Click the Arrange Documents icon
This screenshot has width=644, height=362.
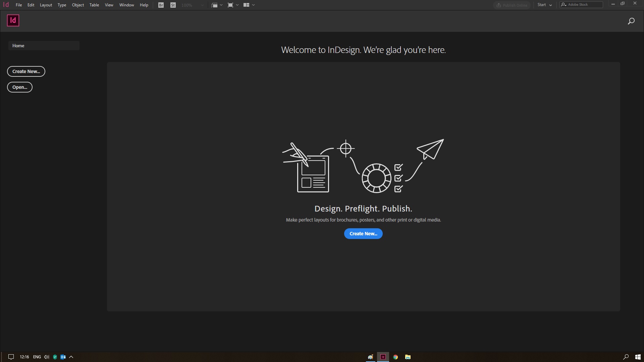[x=246, y=5]
